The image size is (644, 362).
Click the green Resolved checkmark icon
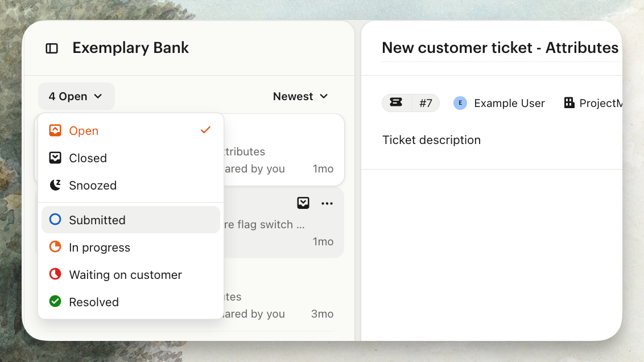(55, 302)
